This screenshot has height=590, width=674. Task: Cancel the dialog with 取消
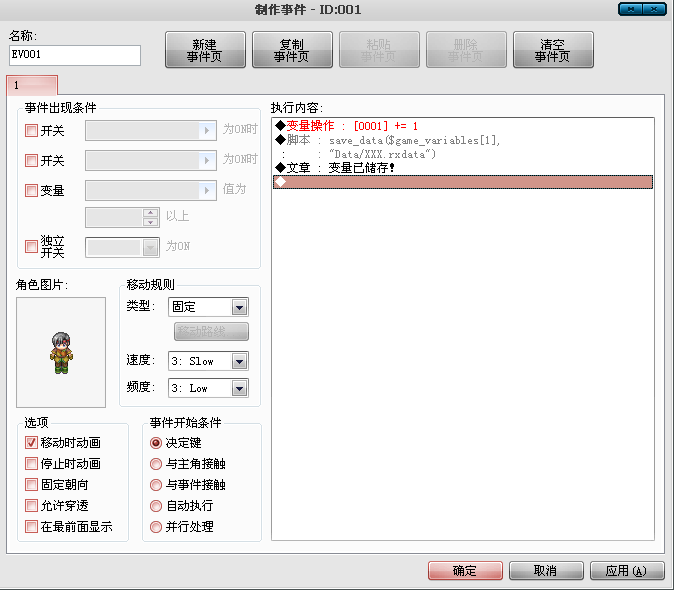click(546, 571)
